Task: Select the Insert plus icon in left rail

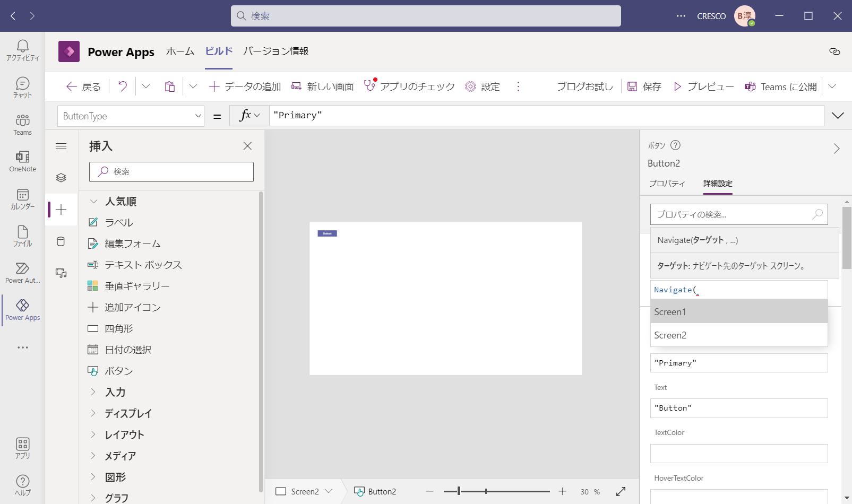Action: tap(61, 210)
